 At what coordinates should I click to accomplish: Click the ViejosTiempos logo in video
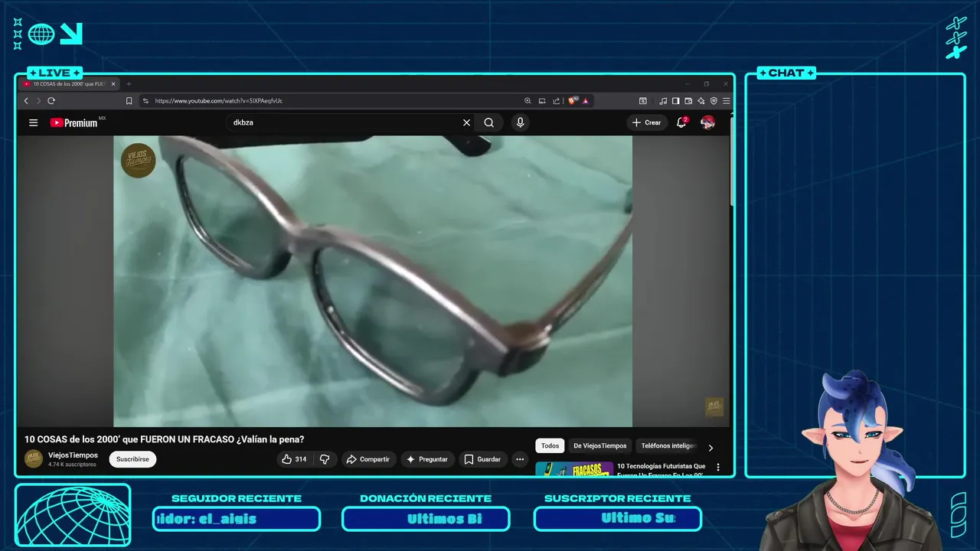(139, 160)
